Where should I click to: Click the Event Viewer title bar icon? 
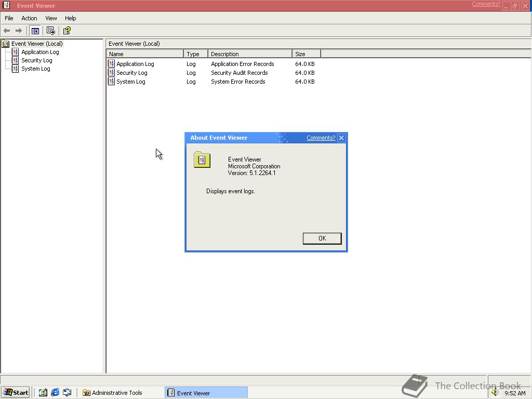tap(6, 5)
